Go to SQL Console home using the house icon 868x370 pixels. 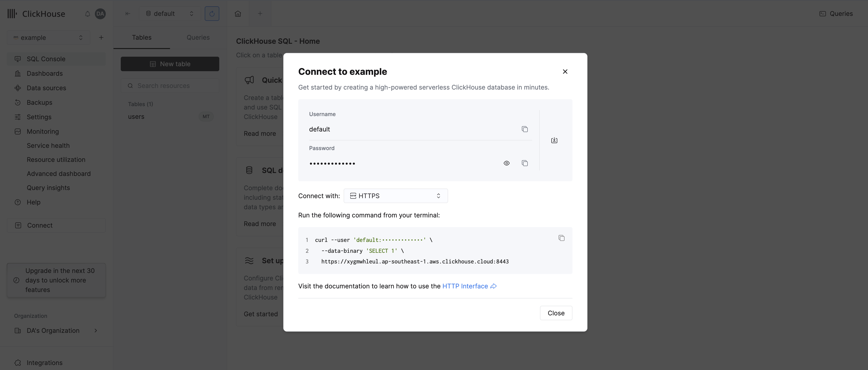(x=238, y=13)
